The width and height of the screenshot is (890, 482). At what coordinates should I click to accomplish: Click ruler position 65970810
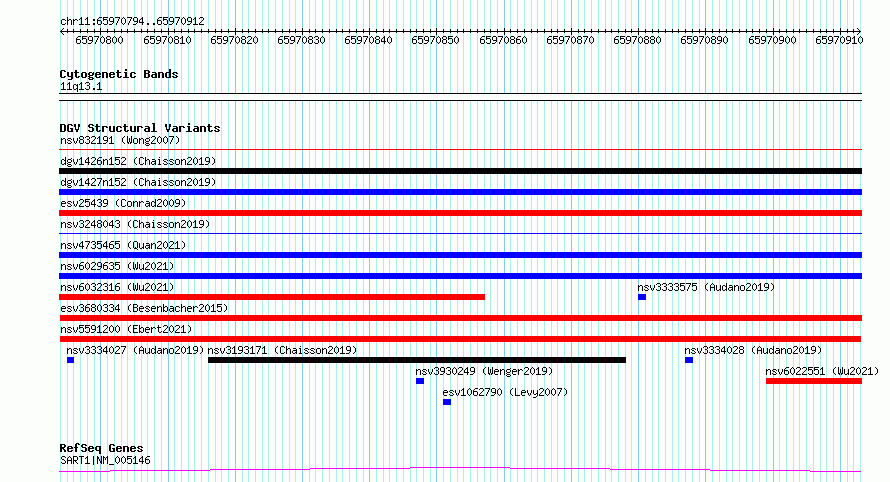167,40
